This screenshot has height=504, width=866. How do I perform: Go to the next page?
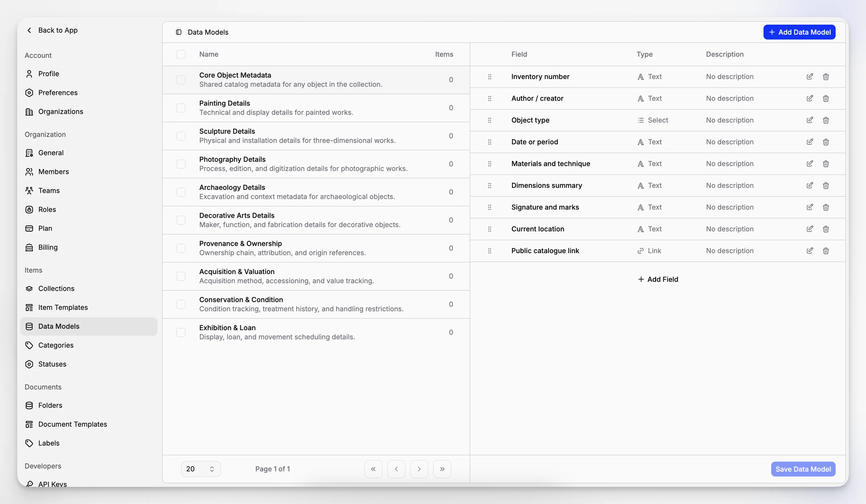pos(419,469)
